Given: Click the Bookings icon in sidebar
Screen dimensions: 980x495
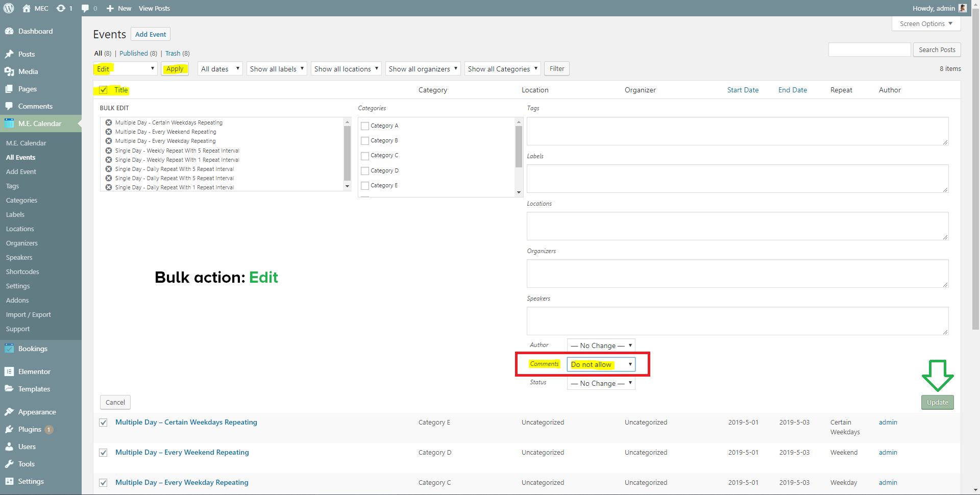Looking at the screenshot, I should (x=9, y=349).
